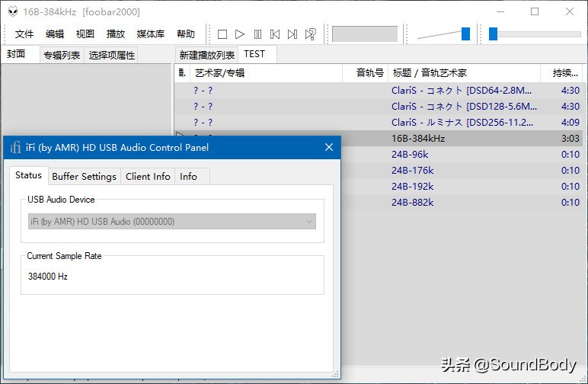Open the 视图 menu
Viewport: 588px width, 384px height.
[x=85, y=34]
